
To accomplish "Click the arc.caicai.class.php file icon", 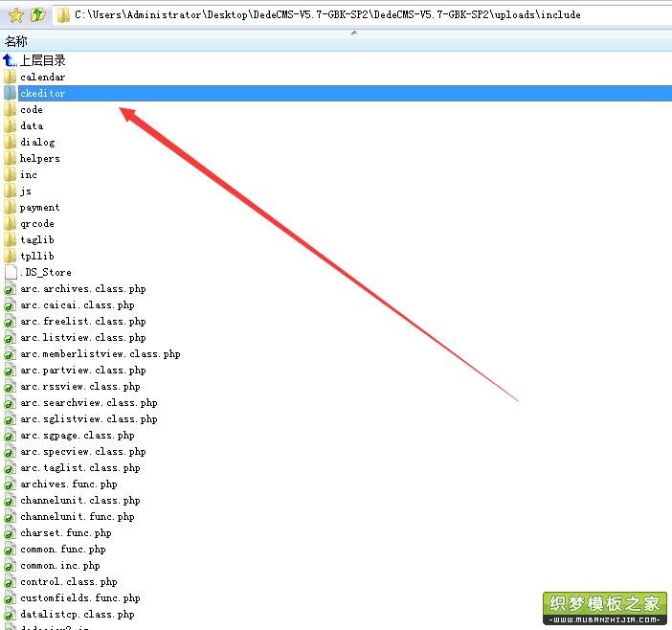I will (x=11, y=305).
